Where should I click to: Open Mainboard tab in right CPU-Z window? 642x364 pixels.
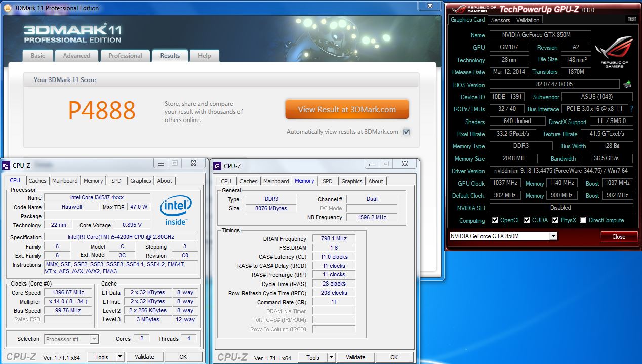point(276,181)
